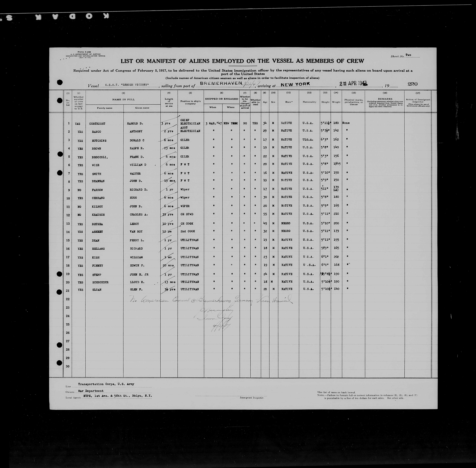Click the Sheet No. Two entry

click(408, 55)
